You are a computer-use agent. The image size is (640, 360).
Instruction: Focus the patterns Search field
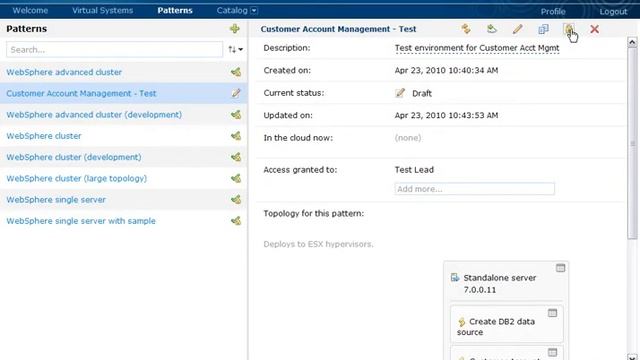click(x=114, y=49)
